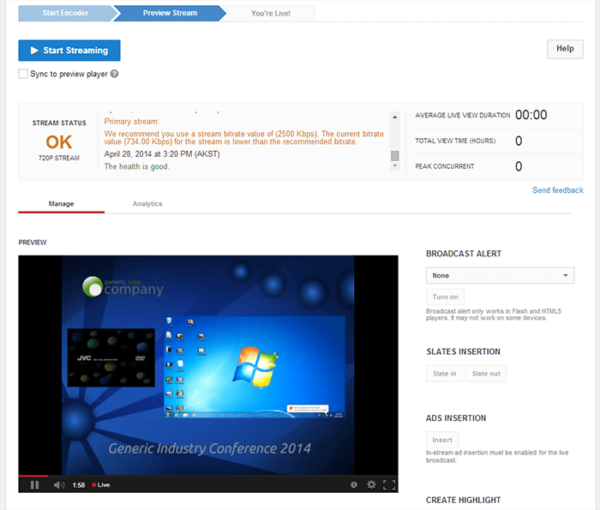Open the watch later clock icon
This screenshot has height=510, width=600.
(x=354, y=485)
